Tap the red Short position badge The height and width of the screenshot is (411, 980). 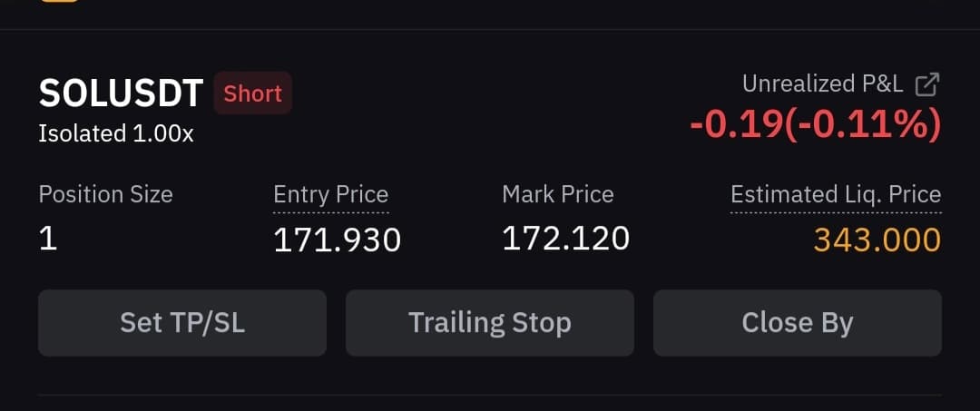click(x=252, y=93)
